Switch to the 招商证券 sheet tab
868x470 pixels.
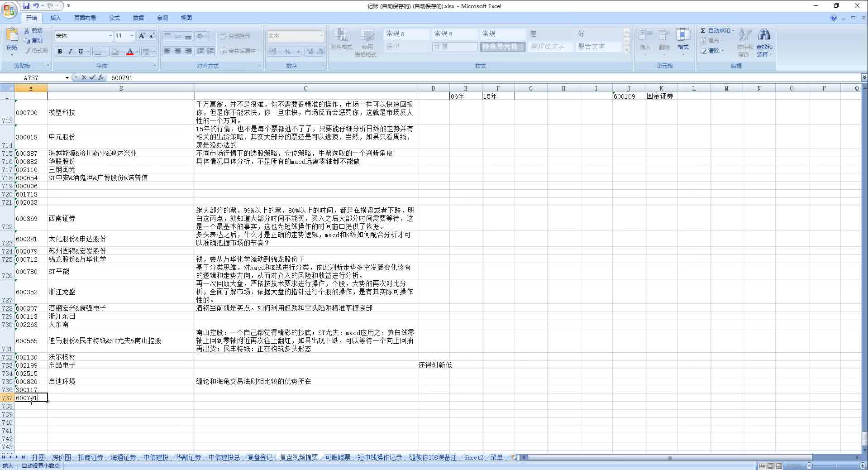click(x=91, y=457)
